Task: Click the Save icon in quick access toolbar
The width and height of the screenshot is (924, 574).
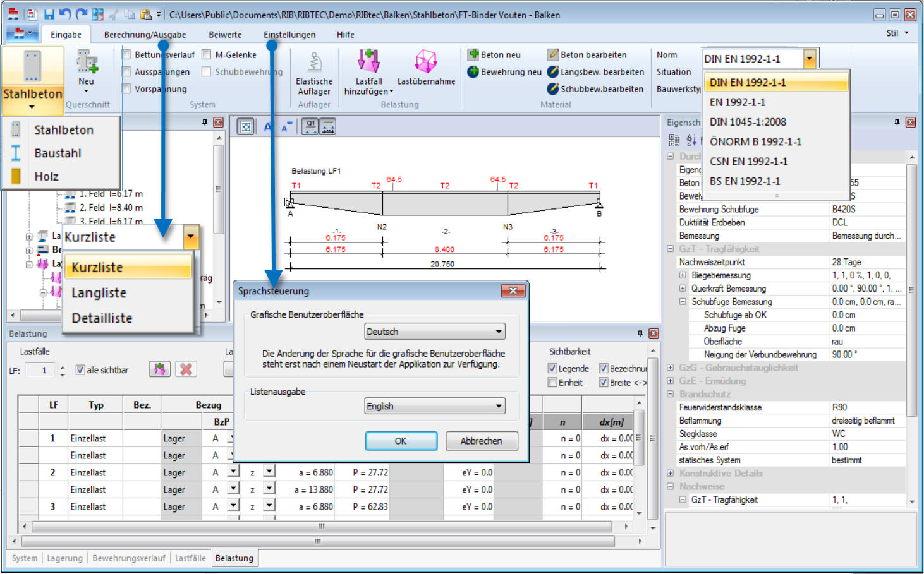Action: pyautogui.click(x=49, y=14)
